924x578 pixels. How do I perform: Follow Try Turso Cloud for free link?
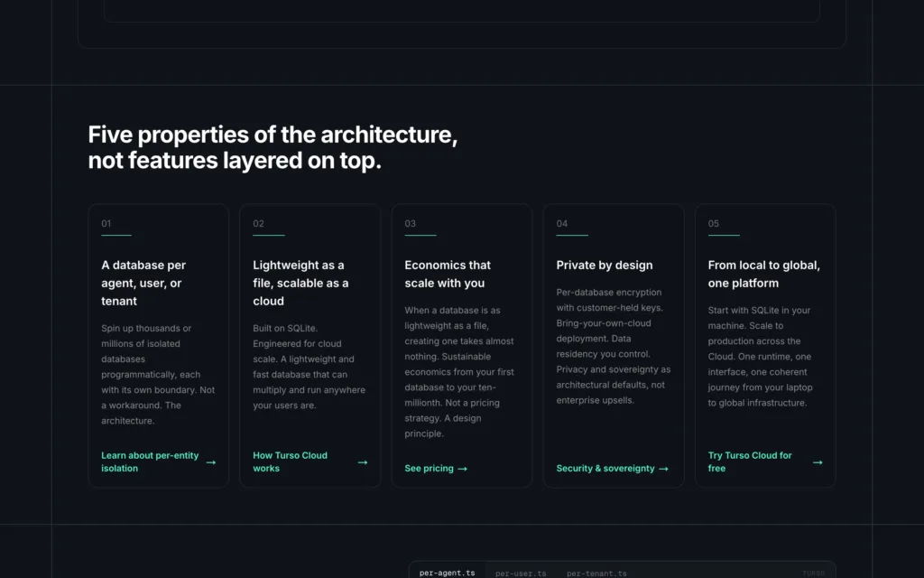[750, 461]
